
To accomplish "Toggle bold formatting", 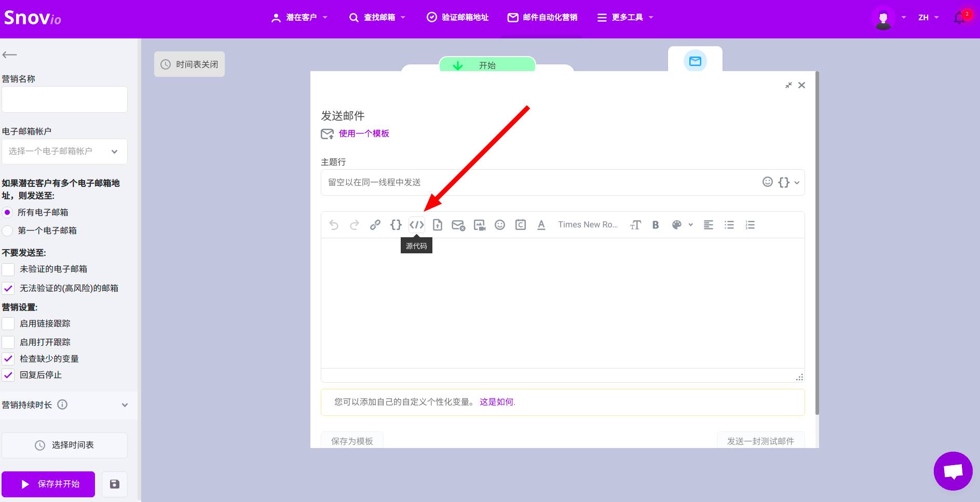I will tap(656, 225).
